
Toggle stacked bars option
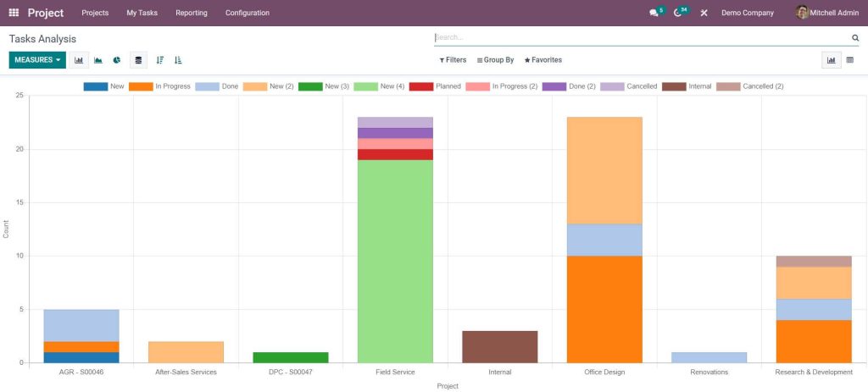tap(138, 60)
